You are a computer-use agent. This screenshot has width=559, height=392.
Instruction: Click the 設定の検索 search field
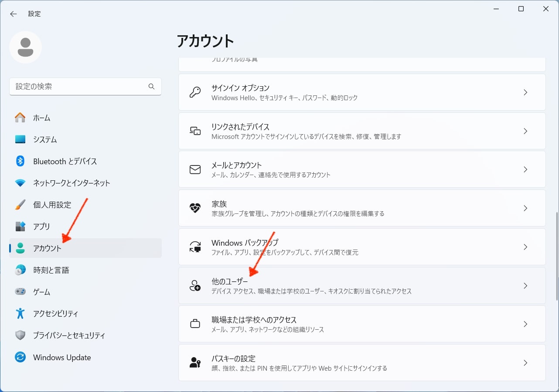tap(85, 86)
